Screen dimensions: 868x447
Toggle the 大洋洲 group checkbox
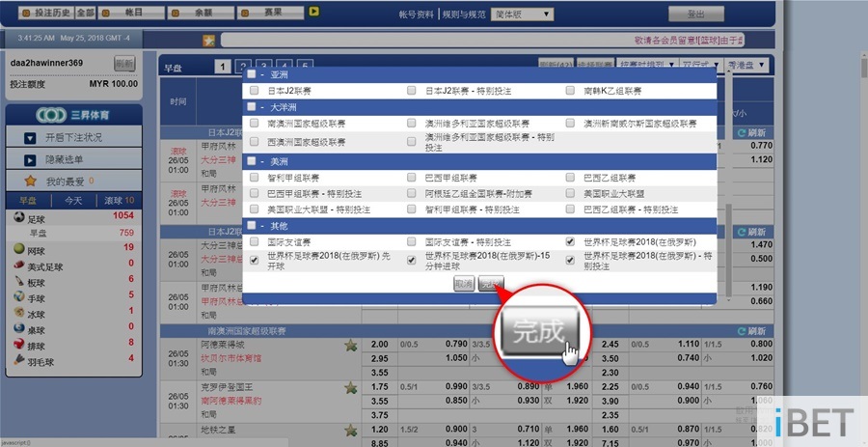252,107
